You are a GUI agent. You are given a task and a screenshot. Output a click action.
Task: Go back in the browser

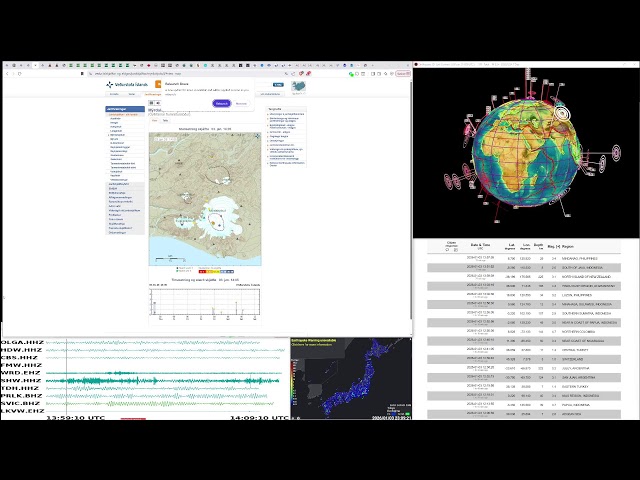[x=7, y=74]
